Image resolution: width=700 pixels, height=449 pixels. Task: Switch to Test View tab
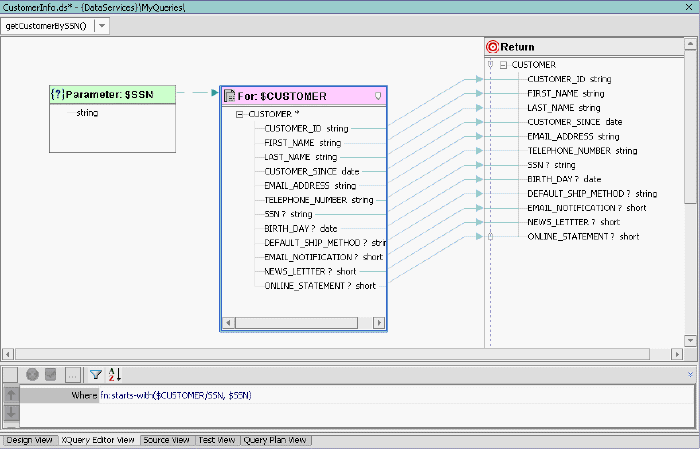pos(217,440)
